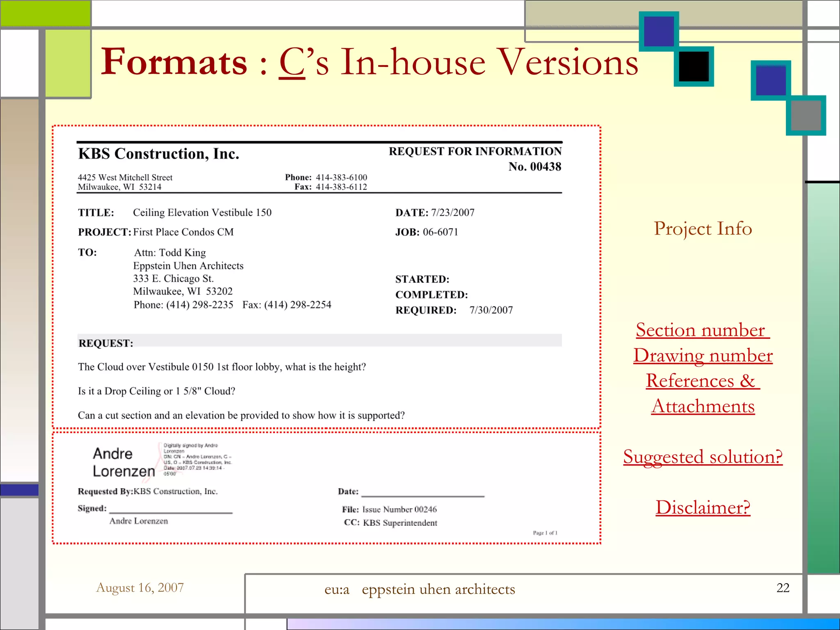Click address '4425 West Mitchell Street'
840x630 pixels.
coord(125,177)
